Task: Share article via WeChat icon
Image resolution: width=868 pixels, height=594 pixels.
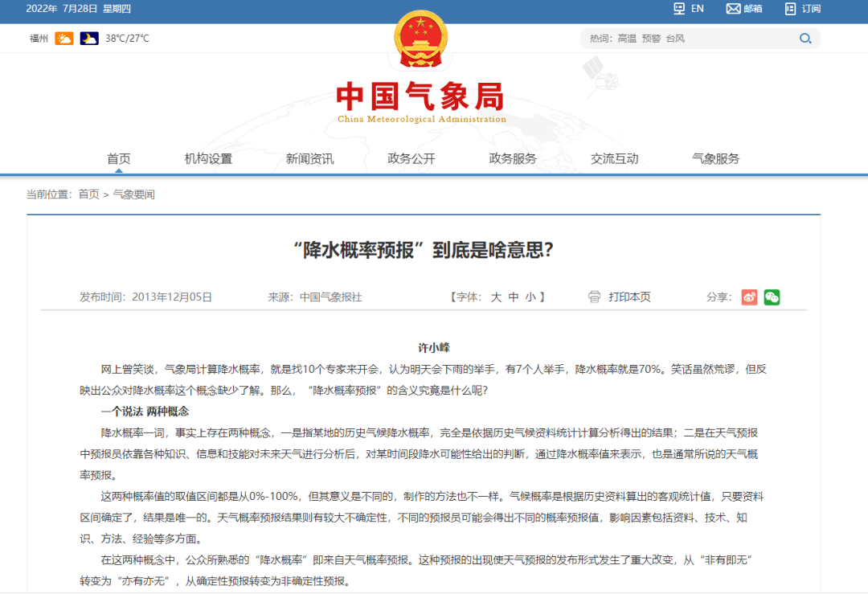Action: click(x=772, y=297)
